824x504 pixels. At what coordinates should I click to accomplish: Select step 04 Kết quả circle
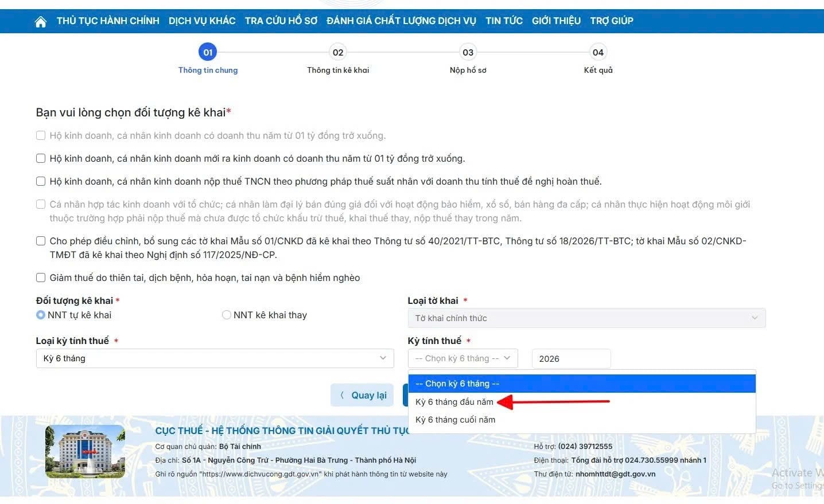598,52
